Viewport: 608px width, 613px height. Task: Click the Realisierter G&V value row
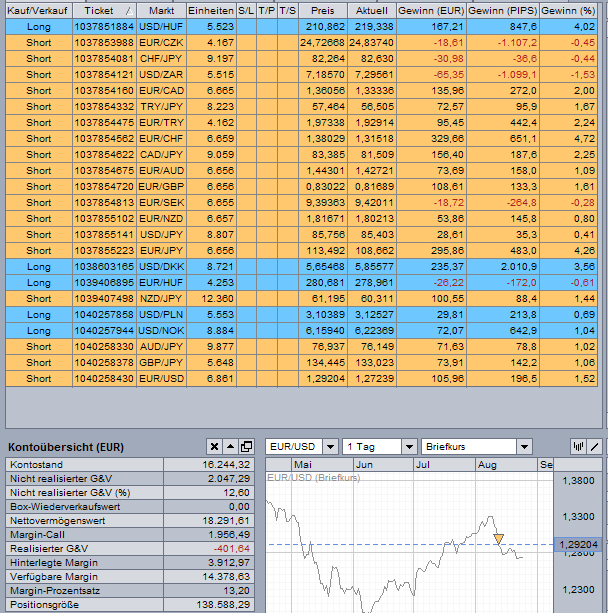(132, 549)
